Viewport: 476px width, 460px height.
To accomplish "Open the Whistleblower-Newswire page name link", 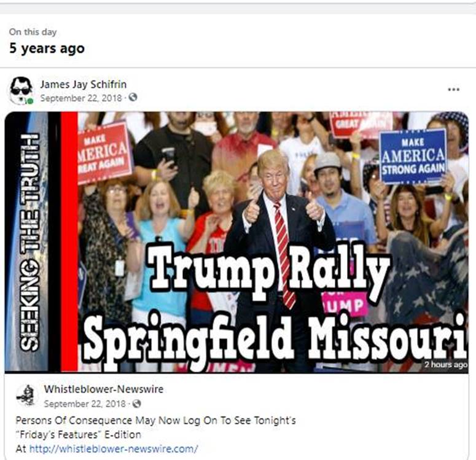I will pos(104,389).
